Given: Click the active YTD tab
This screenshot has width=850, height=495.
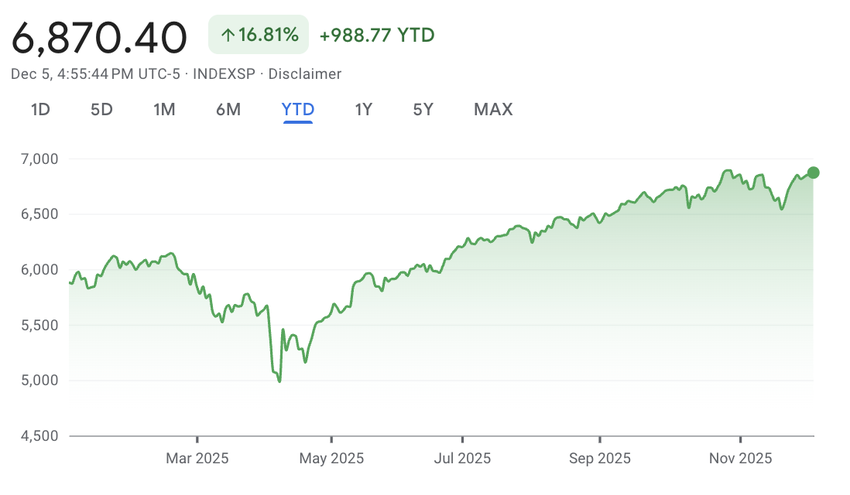Looking at the screenshot, I should coord(298,109).
